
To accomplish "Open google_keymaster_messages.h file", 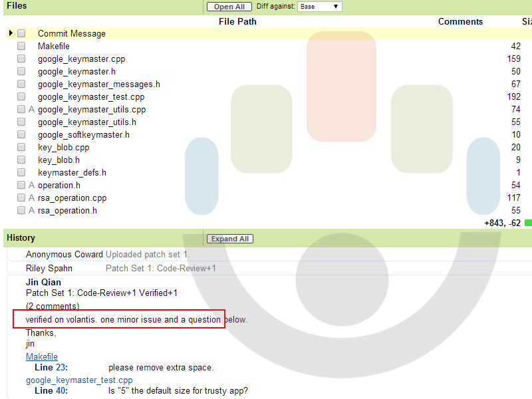I will point(98,84).
